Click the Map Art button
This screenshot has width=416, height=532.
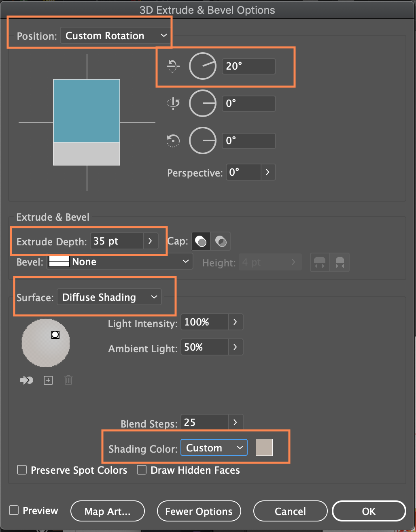[107, 511]
